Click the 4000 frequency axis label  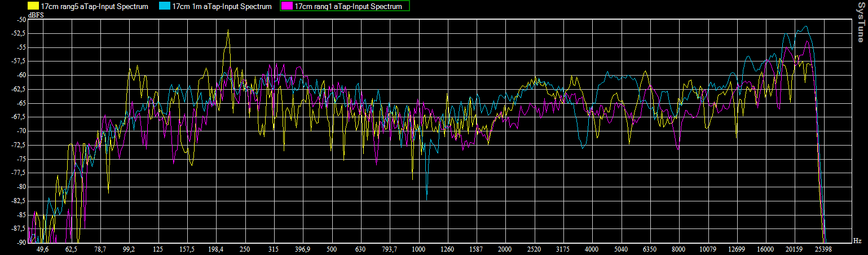[x=592, y=249]
